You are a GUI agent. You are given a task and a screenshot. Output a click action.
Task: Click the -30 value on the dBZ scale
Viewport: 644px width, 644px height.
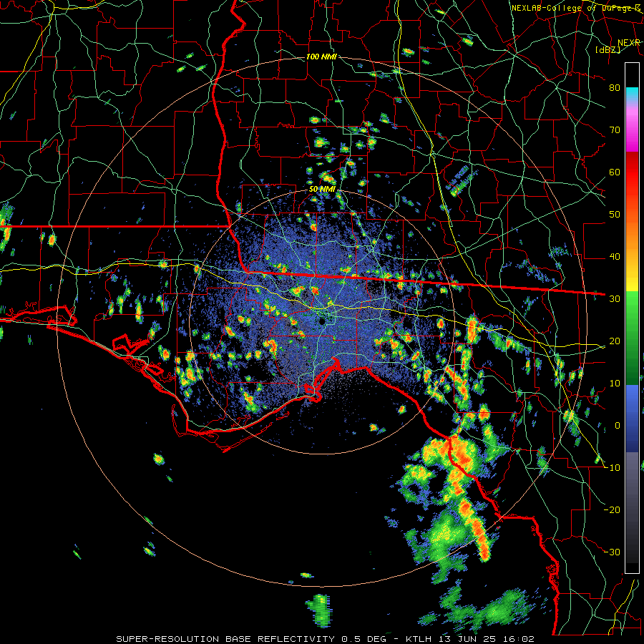[612, 552]
